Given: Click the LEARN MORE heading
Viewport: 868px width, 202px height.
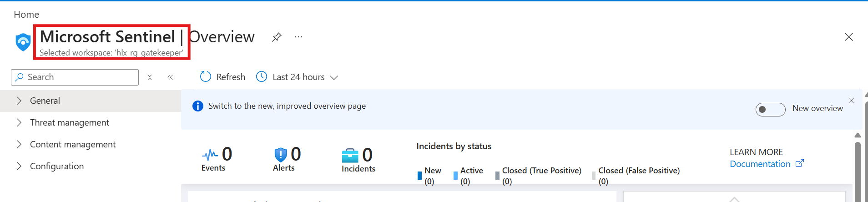Looking at the screenshot, I should pyautogui.click(x=756, y=152).
